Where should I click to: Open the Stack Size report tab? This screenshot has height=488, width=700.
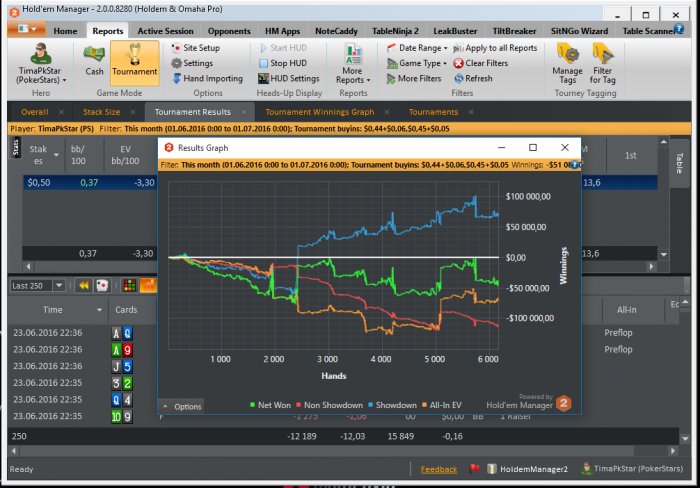(x=101, y=112)
